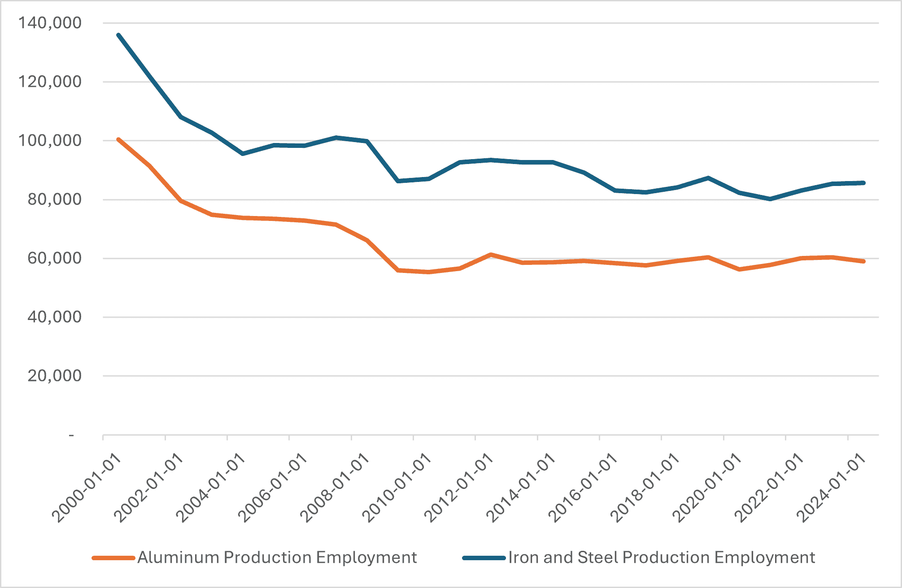Click the blue line's final right endpoint
Viewport: 902px width, 588px height.
tap(863, 183)
